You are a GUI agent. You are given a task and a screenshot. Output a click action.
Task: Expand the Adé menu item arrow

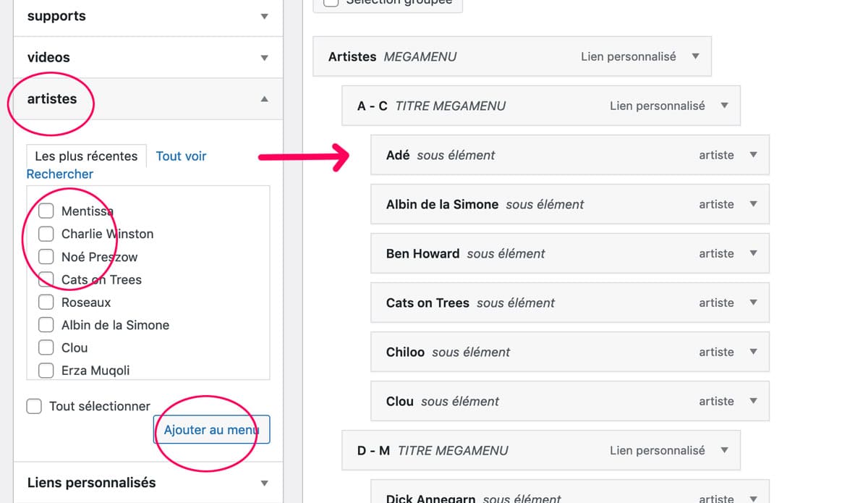pyautogui.click(x=753, y=155)
